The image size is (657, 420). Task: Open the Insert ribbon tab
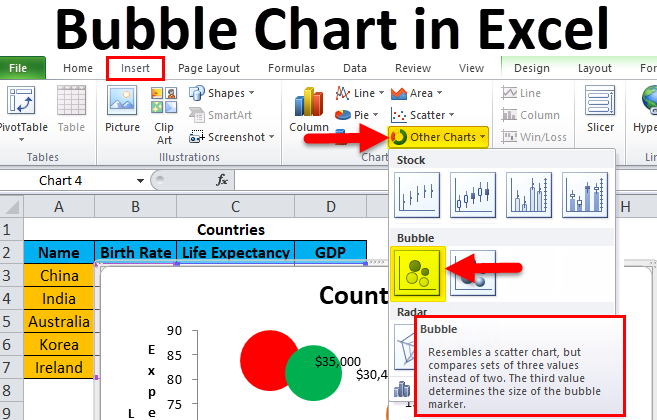[135, 68]
